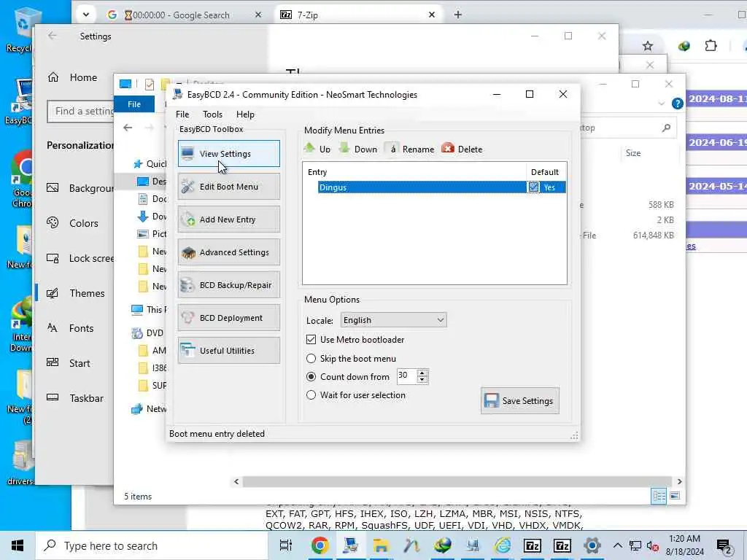Viewport: 747px width, 560px height.
Task: Click back arrow in Settings window
Action: 53,36
